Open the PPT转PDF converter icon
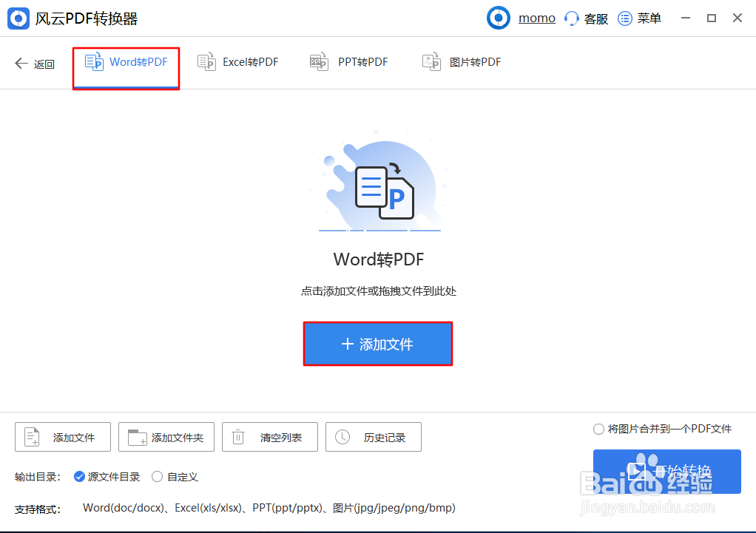756x533 pixels. click(318, 62)
